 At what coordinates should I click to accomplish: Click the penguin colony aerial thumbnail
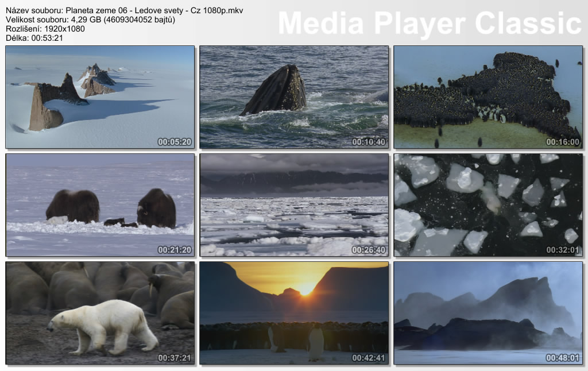click(x=488, y=97)
